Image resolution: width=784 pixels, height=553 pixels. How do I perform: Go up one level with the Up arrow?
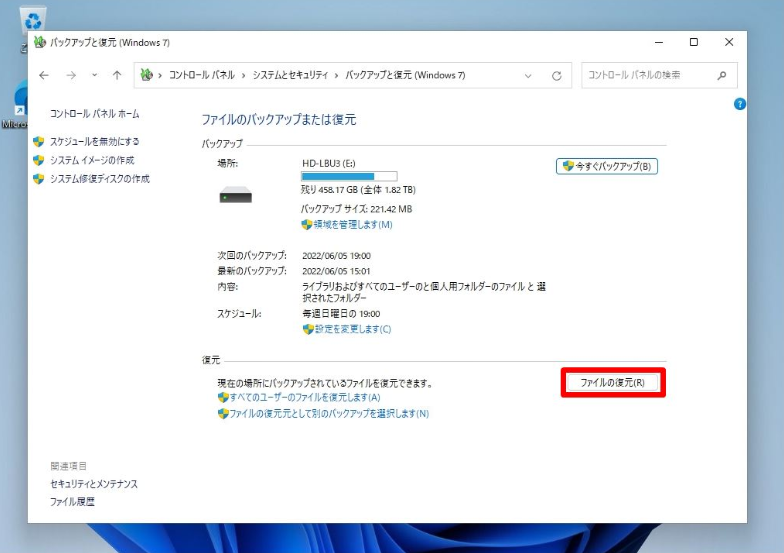[x=117, y=76]
